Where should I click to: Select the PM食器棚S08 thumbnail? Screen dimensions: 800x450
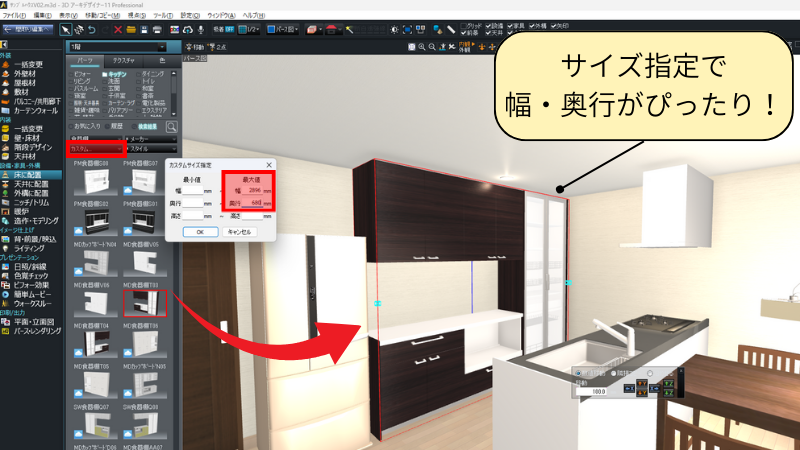93,182
